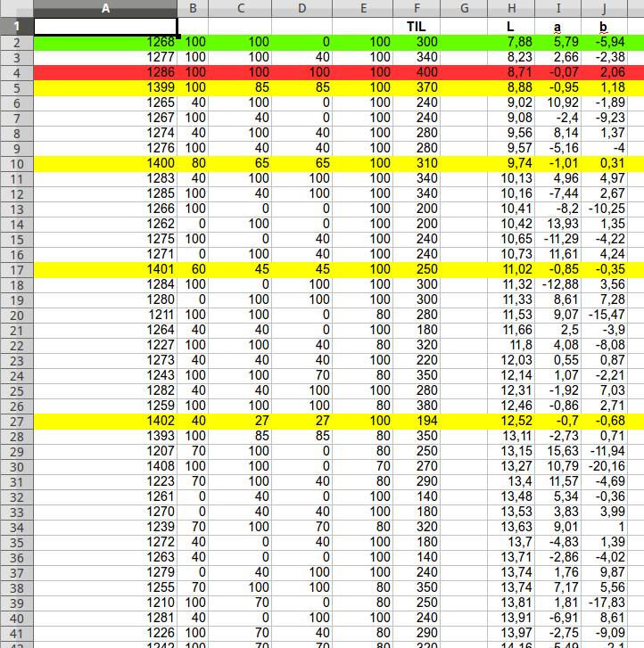Select row 41 header

coord(17,634)
